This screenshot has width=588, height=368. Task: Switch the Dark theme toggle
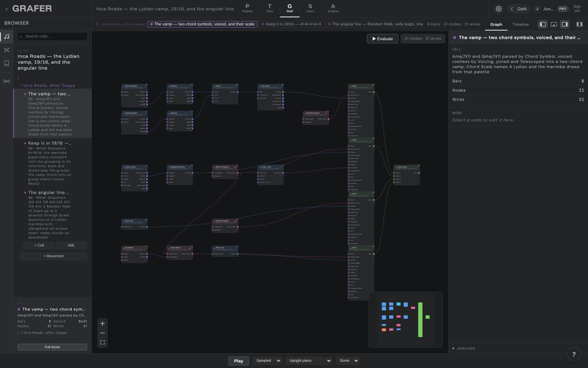(x=519, y=9)
